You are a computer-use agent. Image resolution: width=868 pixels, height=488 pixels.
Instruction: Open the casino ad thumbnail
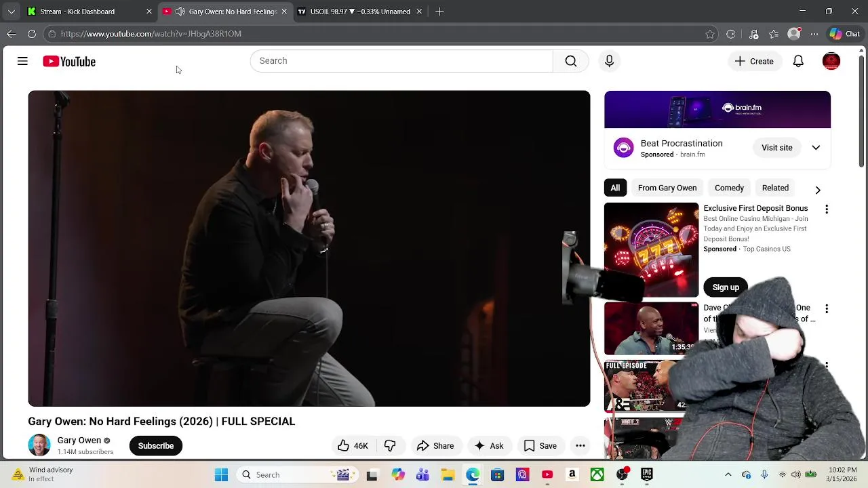click(651, 249)
